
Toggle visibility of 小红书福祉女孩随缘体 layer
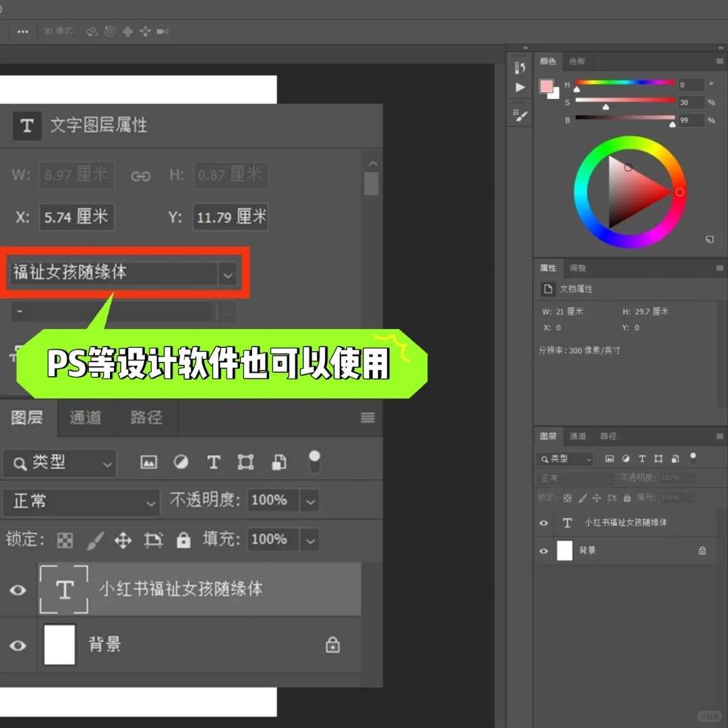pos(18,590)
